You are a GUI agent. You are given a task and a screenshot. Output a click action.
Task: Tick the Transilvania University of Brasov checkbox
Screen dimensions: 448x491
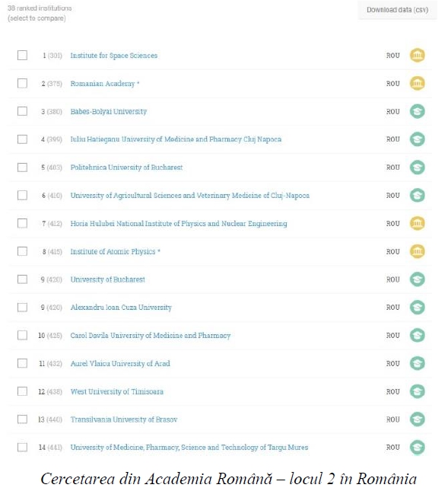(x=22, y=419)
